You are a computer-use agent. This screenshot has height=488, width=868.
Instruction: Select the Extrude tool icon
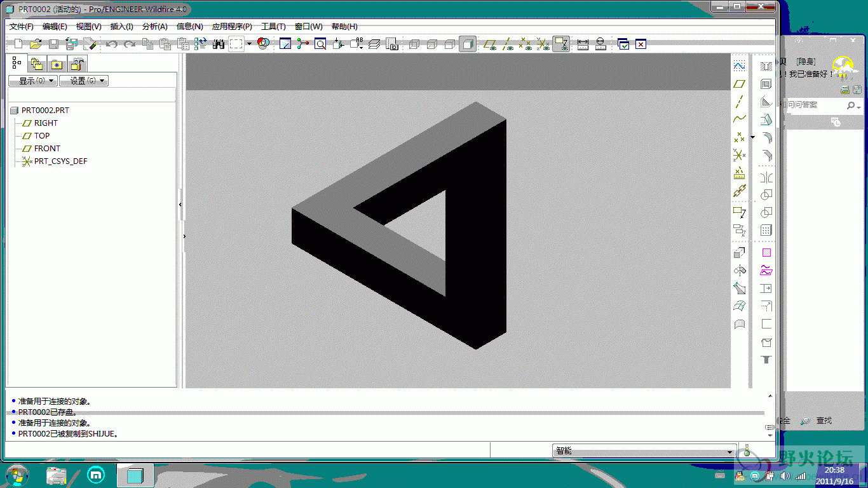pos(739,253)
